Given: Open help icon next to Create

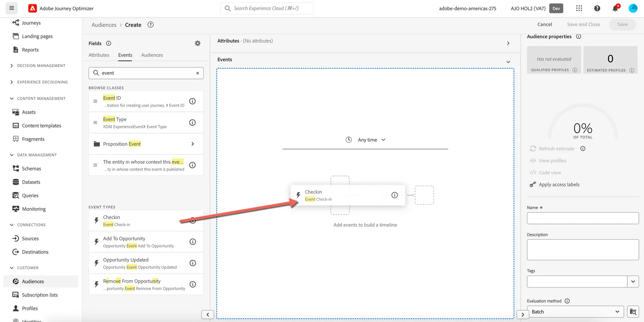Looking at the screenshot, I should (151, 25).
